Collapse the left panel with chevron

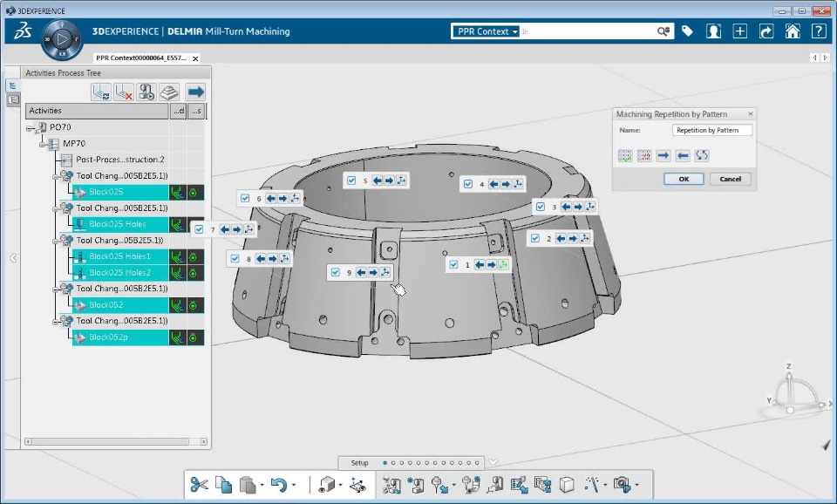tap(13, 258)
